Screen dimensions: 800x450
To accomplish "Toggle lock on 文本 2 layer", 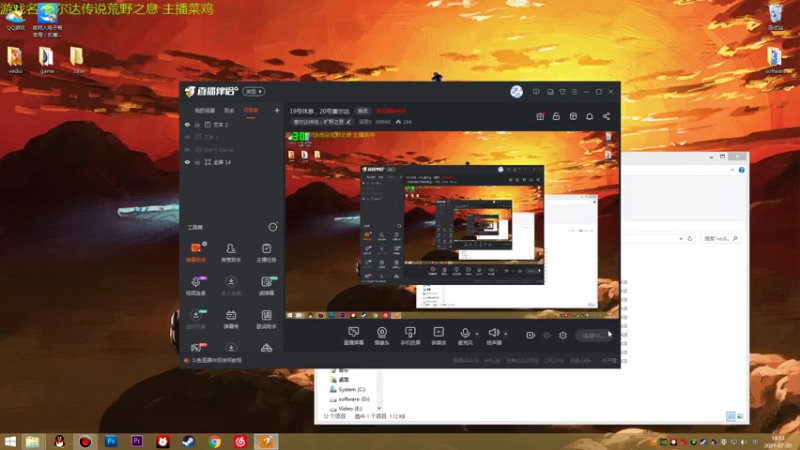I will pyautogui.click(x=197, y=124).
